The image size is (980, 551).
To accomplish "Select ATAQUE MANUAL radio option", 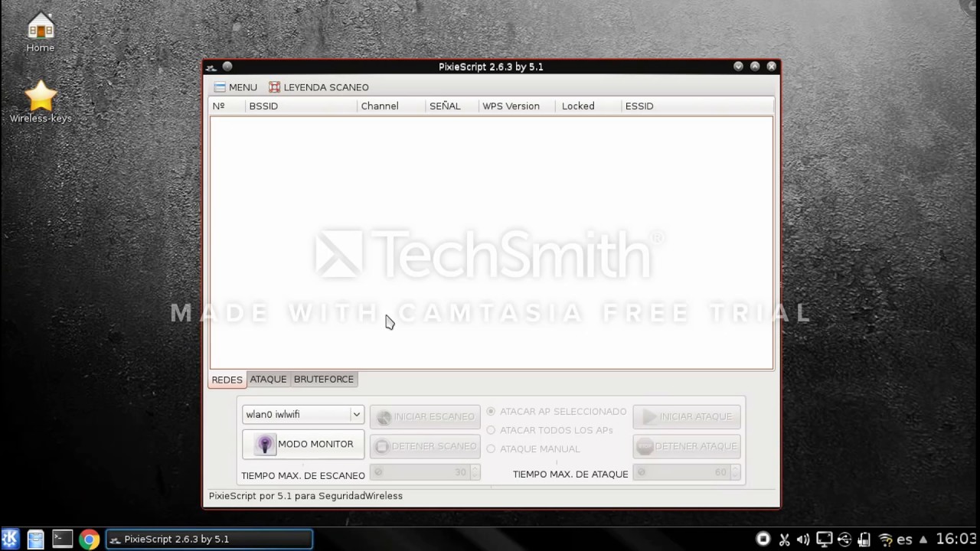I will pos(533,449).
